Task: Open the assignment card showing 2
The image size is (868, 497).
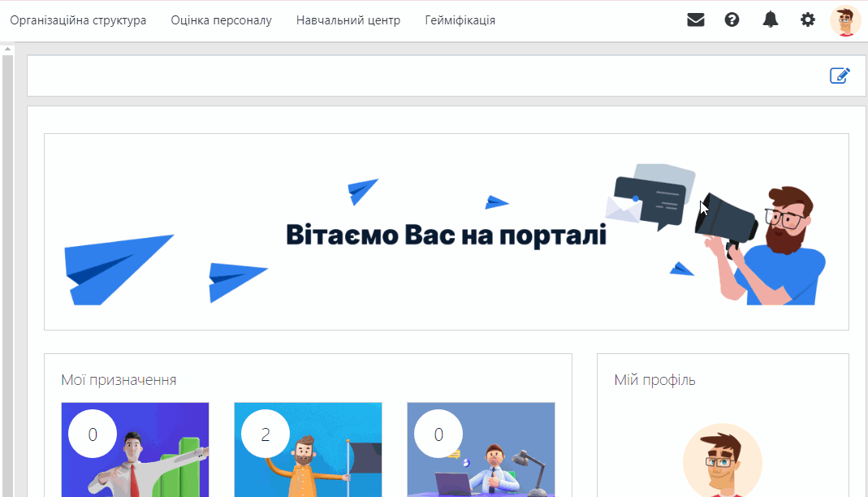Action: (x=308, y=449)
